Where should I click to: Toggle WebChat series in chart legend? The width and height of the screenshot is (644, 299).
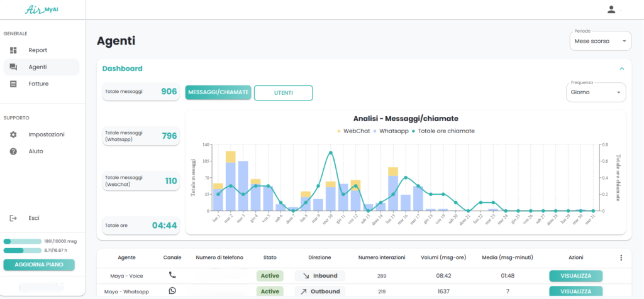(x=353, y=131)
